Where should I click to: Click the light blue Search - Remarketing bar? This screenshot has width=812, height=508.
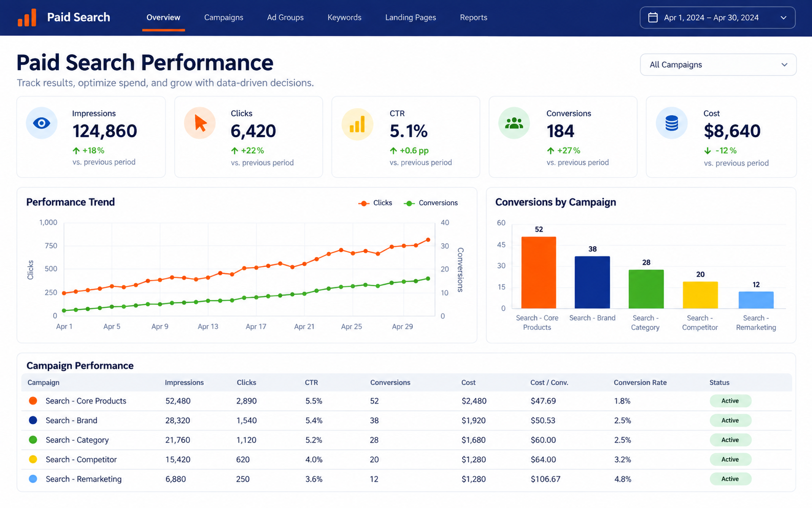(756, 300)
